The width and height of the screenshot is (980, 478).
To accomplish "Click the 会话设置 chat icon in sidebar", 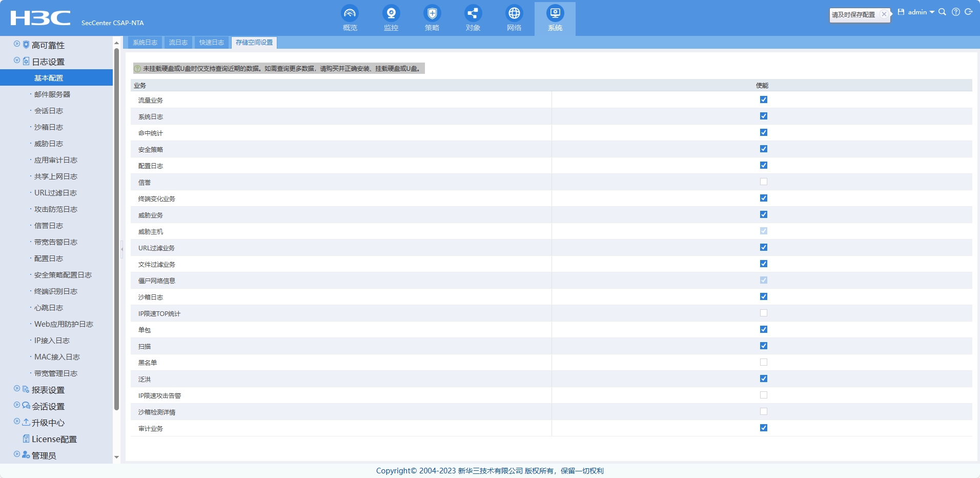I will (x=26, y=406).
